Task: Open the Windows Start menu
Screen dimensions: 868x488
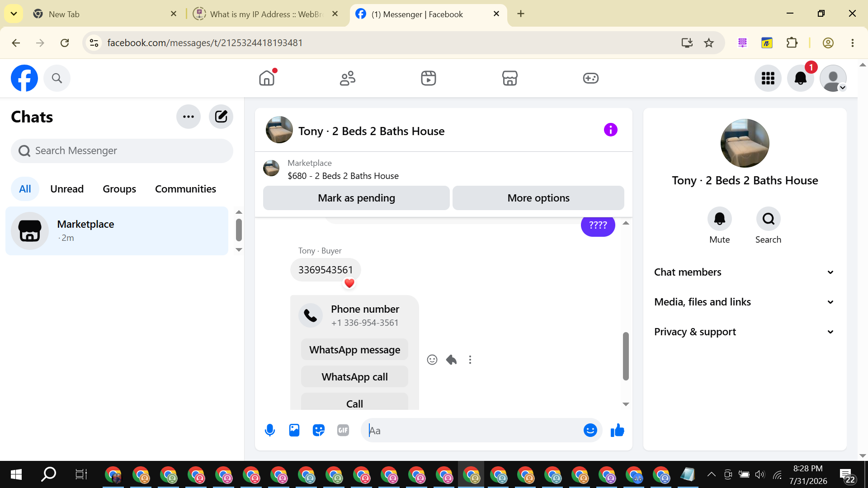Action: point(16,474)
